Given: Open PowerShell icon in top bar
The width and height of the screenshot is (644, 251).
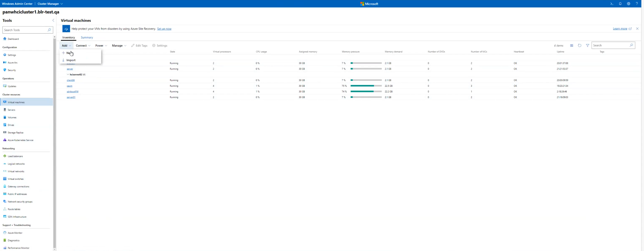Looking at the screenshot, I should click(612, 4).
